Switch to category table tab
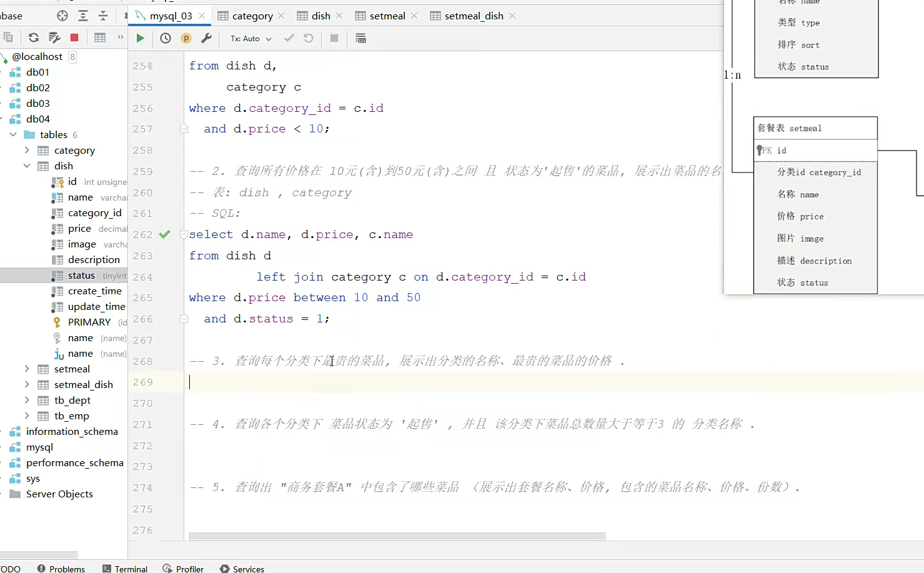 (x=252, y=16)
